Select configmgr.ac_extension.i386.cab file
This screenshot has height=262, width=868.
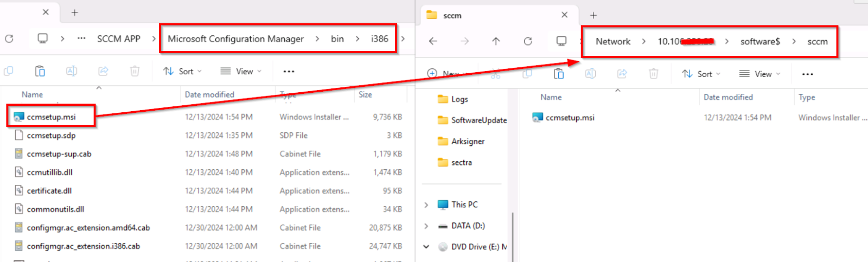(x=83, y=246)
